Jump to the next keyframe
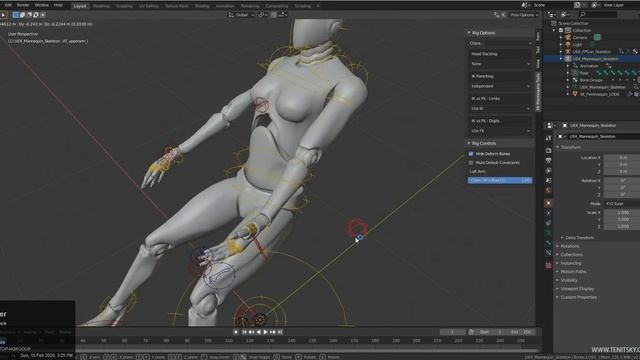 click(x=273, y=332)
